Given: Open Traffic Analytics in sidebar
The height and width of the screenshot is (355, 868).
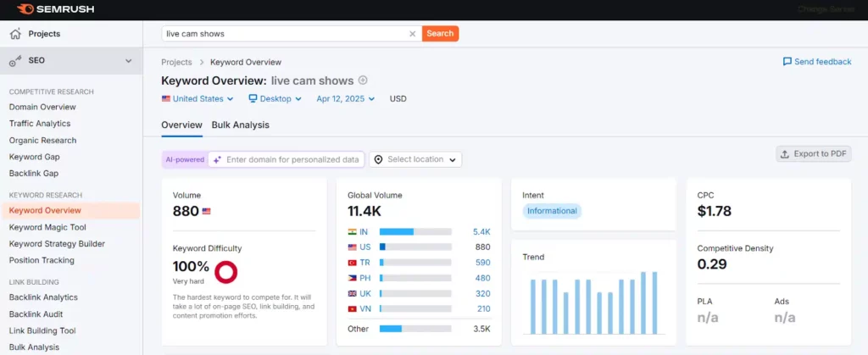Looking at the screenshot, I should click(x=40, y=124).
